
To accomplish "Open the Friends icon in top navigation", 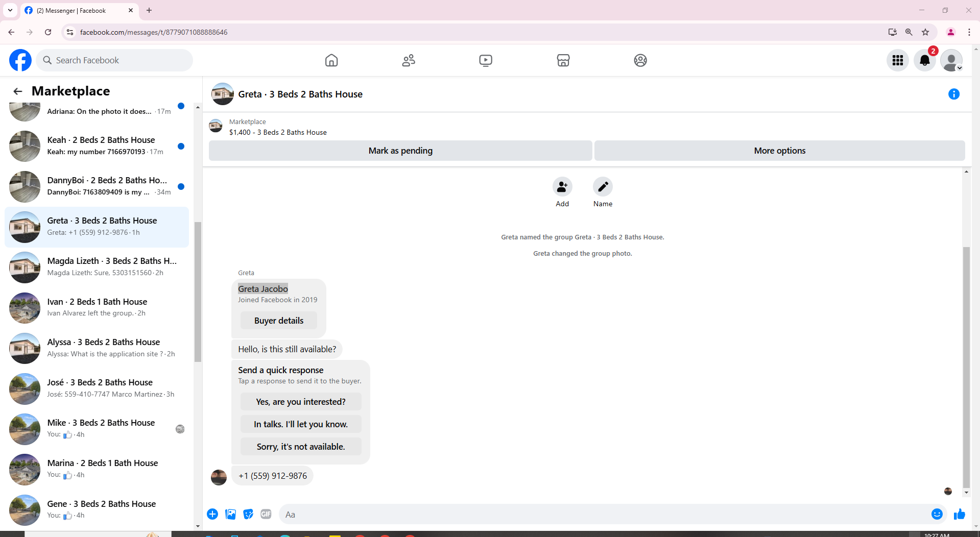I will [409, 60].
